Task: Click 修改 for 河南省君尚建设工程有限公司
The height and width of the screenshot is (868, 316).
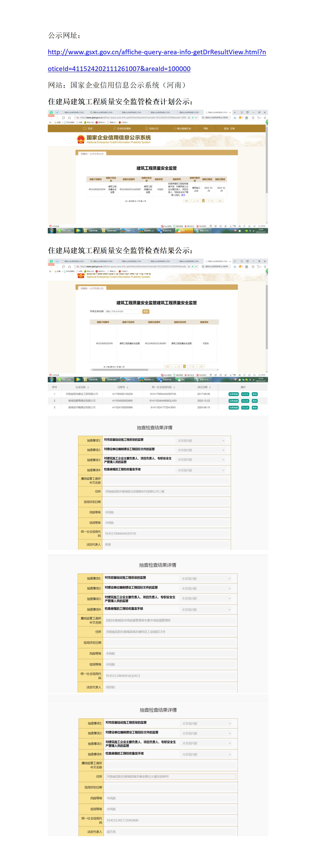Action: pos(254,394)
